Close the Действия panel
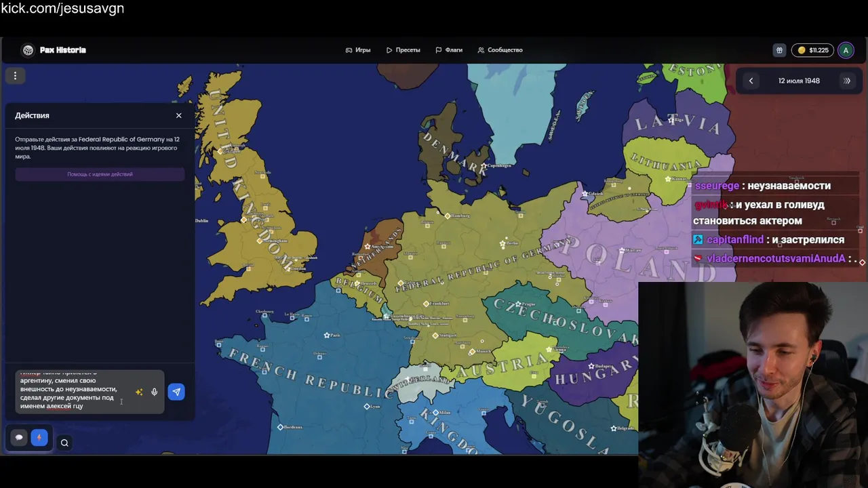Screen dimensions: 868x488 [179, 115]
